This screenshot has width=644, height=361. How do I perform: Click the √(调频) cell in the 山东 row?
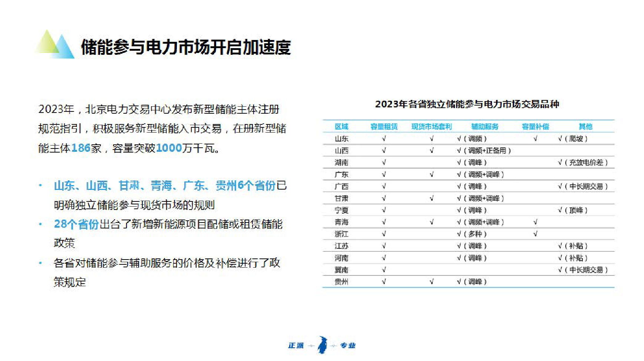coord(472,138)
